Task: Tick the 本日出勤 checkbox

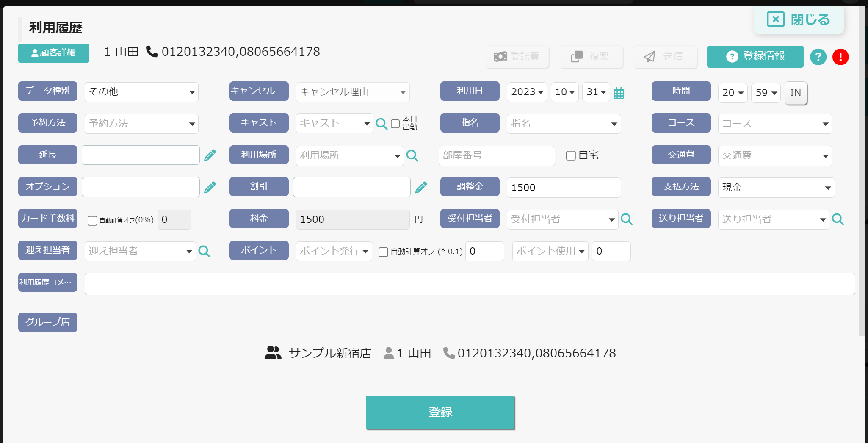Action: (395, 124)
